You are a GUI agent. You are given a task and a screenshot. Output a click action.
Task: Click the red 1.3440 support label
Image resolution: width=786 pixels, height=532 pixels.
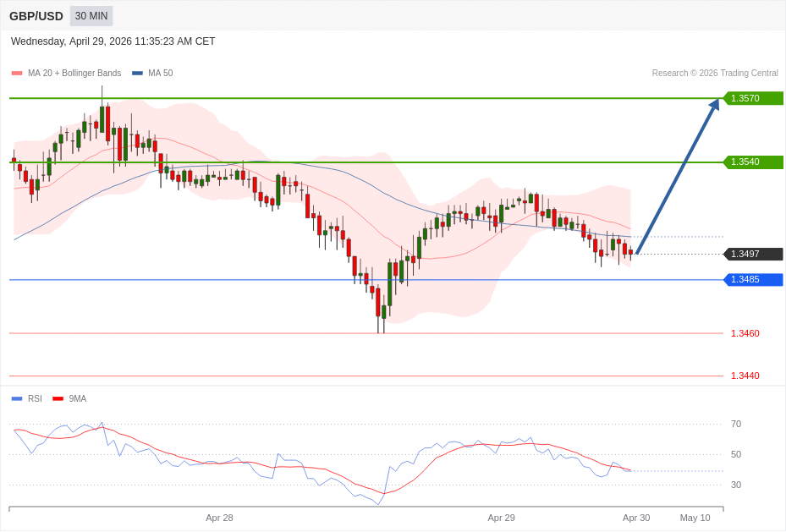click(745, 376)
